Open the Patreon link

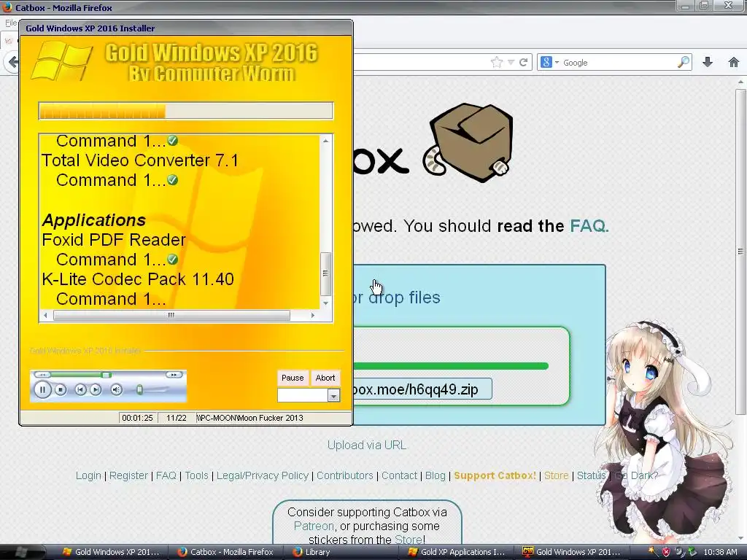[314, 526]
